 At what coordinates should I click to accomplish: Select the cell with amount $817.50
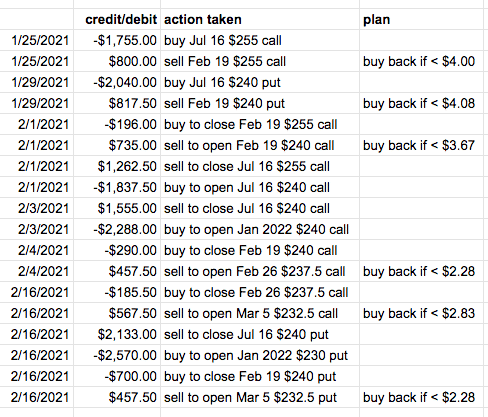[117, 103]
